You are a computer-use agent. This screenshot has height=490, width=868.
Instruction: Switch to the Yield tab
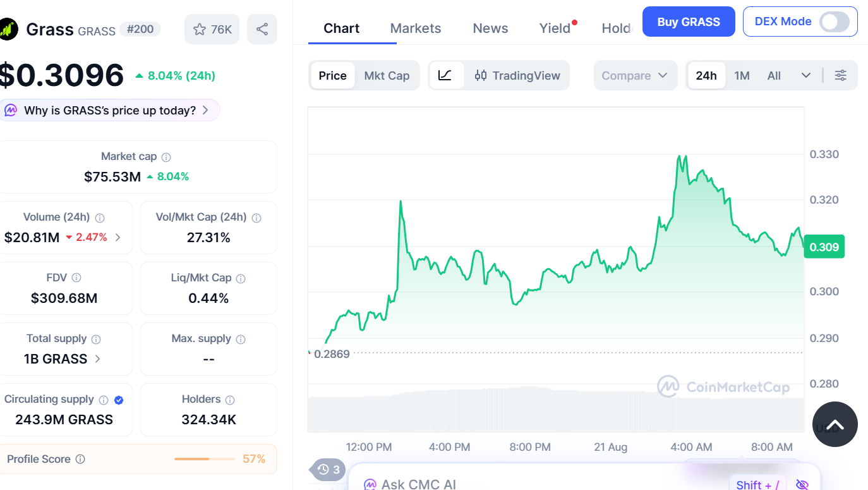point(555,28)
